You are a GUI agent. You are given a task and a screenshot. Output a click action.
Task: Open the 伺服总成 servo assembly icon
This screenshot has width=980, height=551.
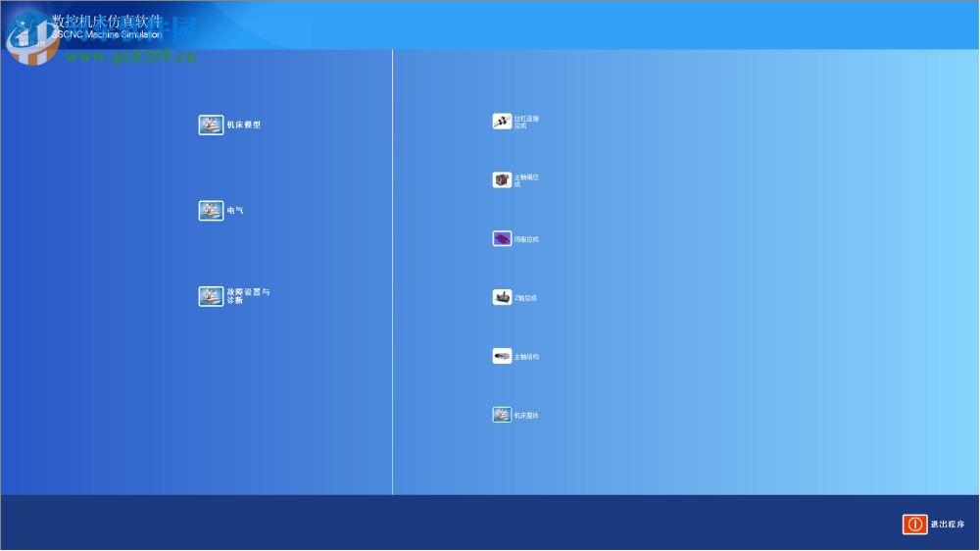[502, 239]
